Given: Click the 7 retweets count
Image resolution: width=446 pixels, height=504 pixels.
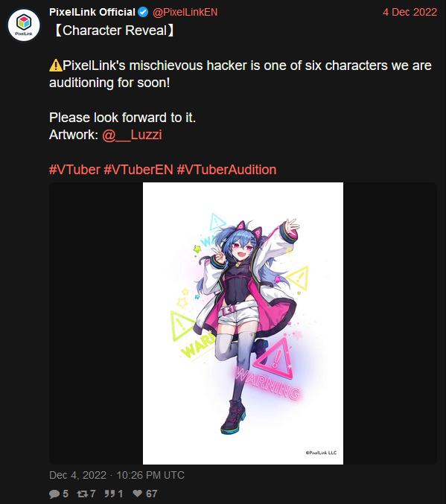Looking at the screenshot, I should [93, 494].
